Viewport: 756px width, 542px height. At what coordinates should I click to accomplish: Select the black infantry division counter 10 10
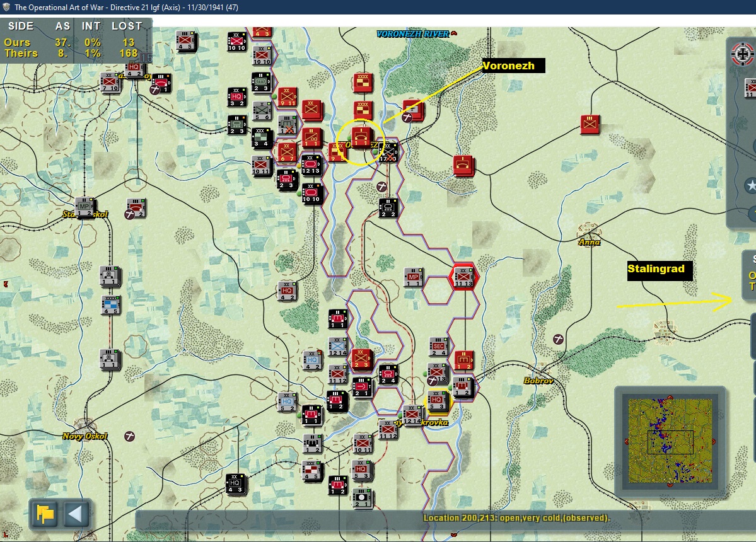[236, 42]
